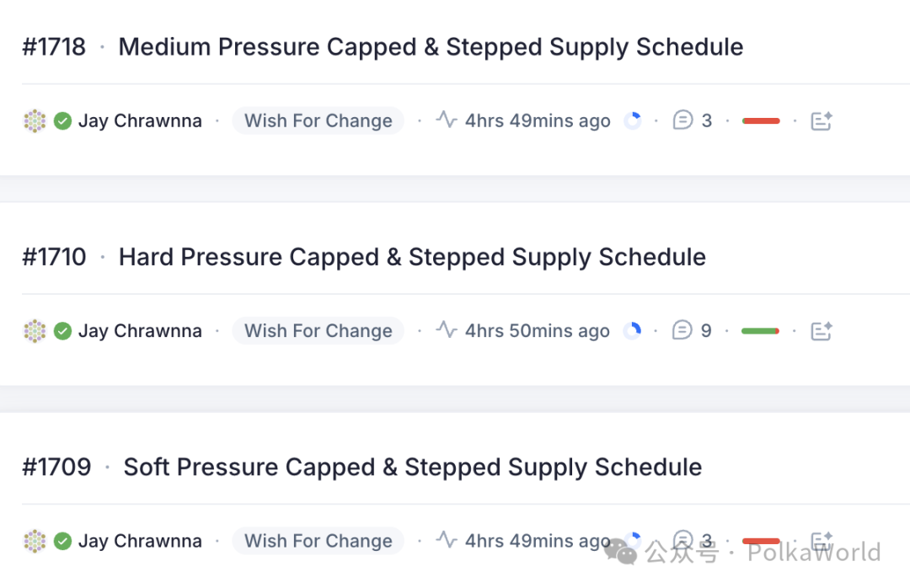Click Jay Chrawnna's identicon avatar on proposal #1709
The width and height of the screenshot is (910, 588).
pyautogui.click(x=35, y=541)
